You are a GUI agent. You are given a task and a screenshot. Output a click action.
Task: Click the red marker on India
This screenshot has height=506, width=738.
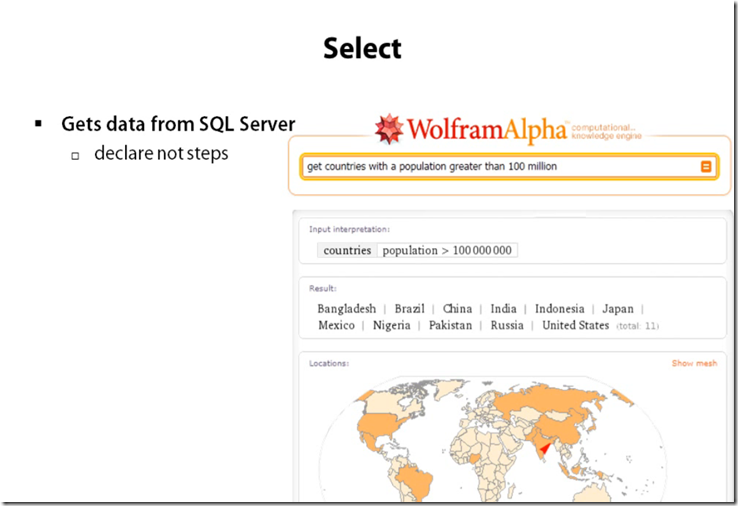click(546, 448)
